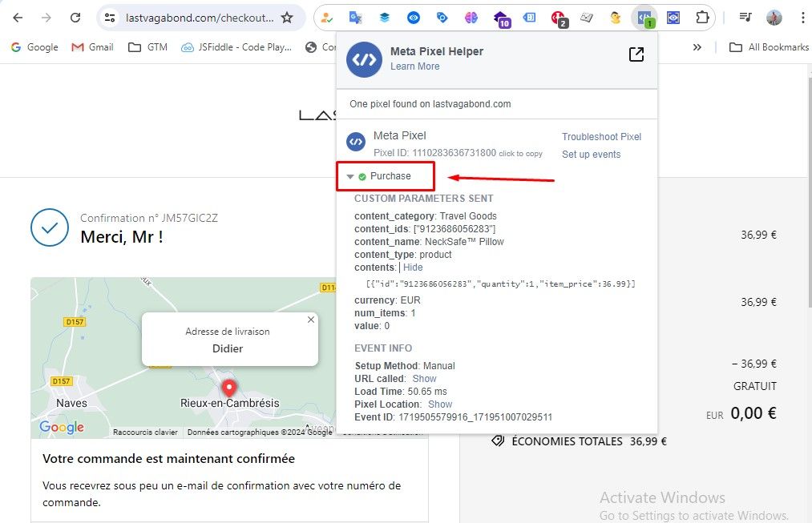
Task: Open the blue stacked-layers extension
Action: point(384,18)
